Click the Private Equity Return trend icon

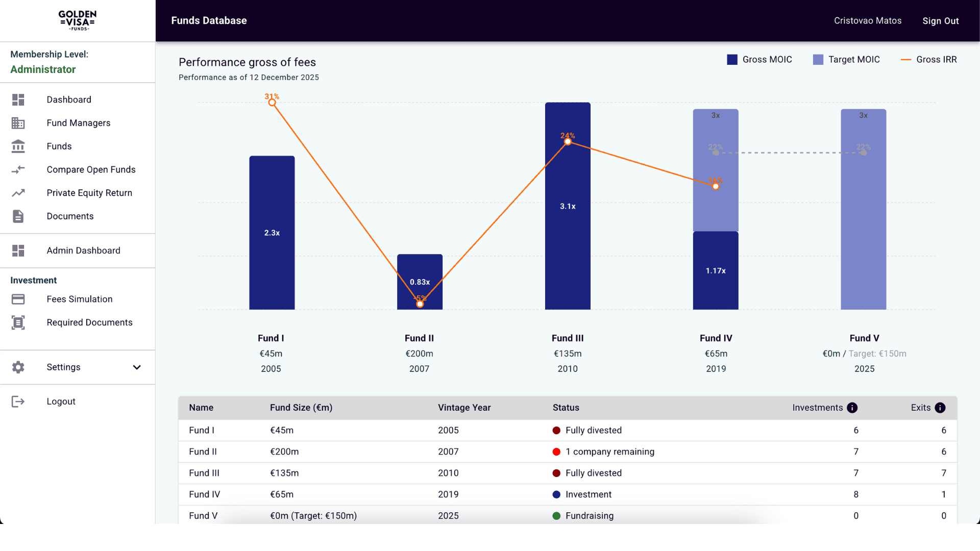click(x=18, y=193)
